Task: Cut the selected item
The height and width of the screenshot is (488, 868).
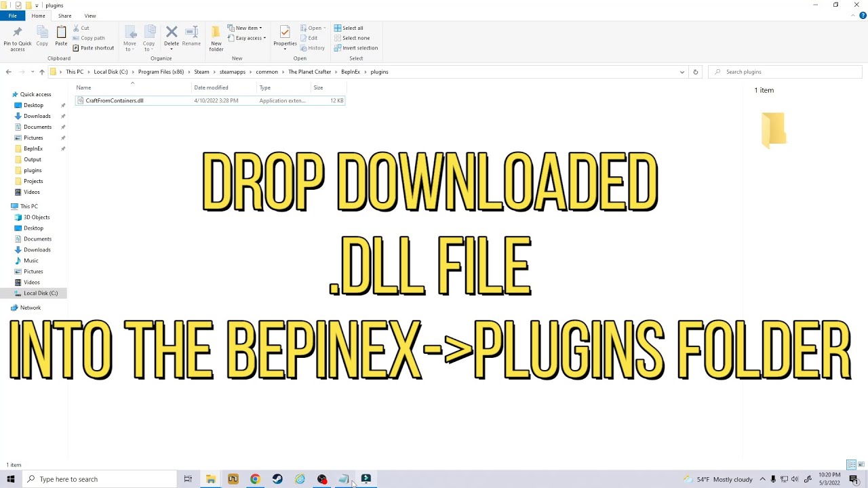Action: click(81, 28)
